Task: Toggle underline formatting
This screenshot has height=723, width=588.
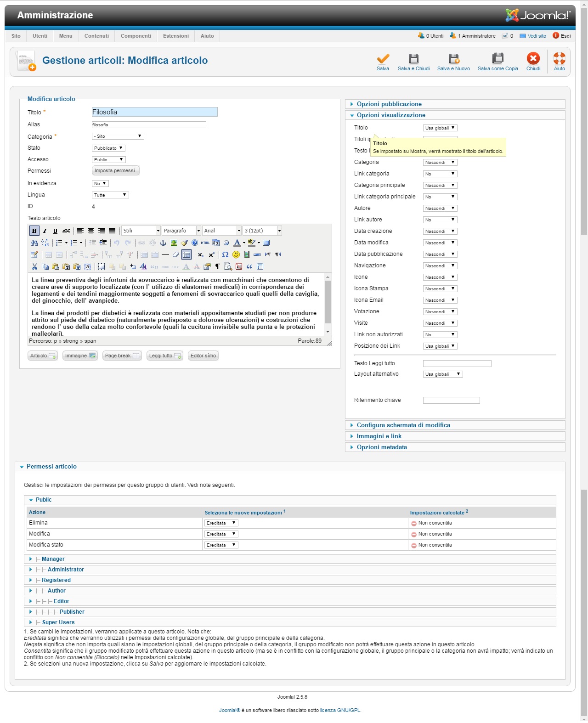Action: tap(55, 231)
